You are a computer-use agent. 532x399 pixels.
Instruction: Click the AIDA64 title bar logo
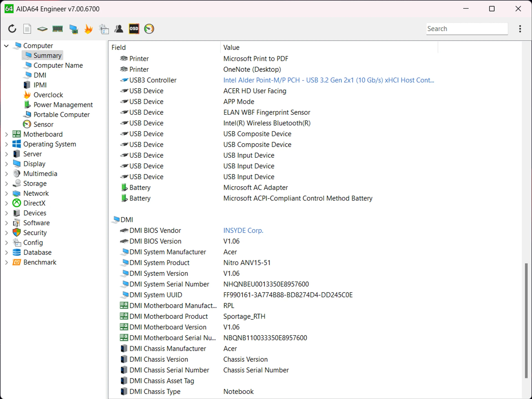point(9,9)
